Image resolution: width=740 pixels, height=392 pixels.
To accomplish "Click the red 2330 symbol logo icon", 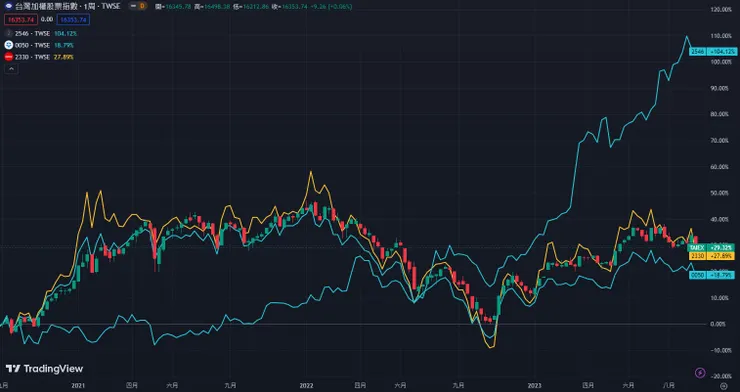I will tap(8, 57).
